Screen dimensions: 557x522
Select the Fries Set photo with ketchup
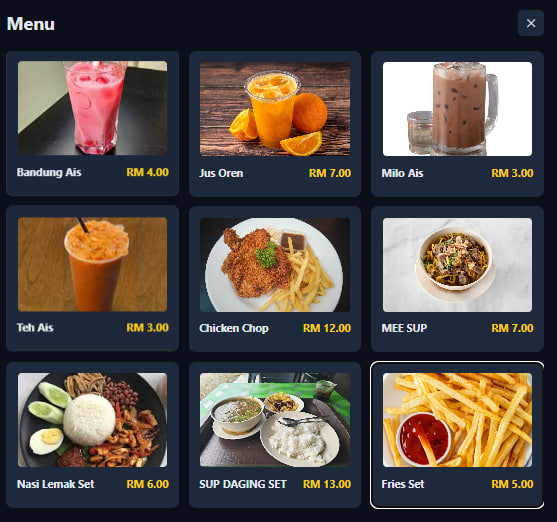(x=458, y=420)
